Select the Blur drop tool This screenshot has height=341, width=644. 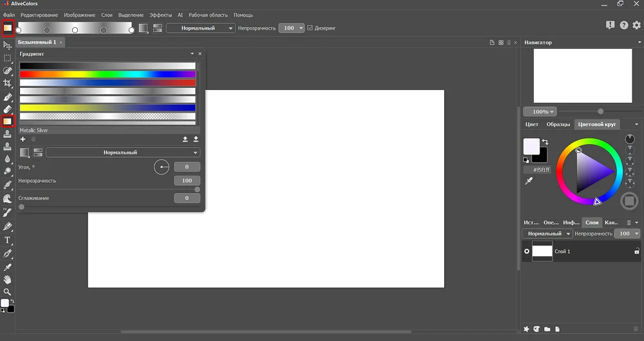(7, 159)
